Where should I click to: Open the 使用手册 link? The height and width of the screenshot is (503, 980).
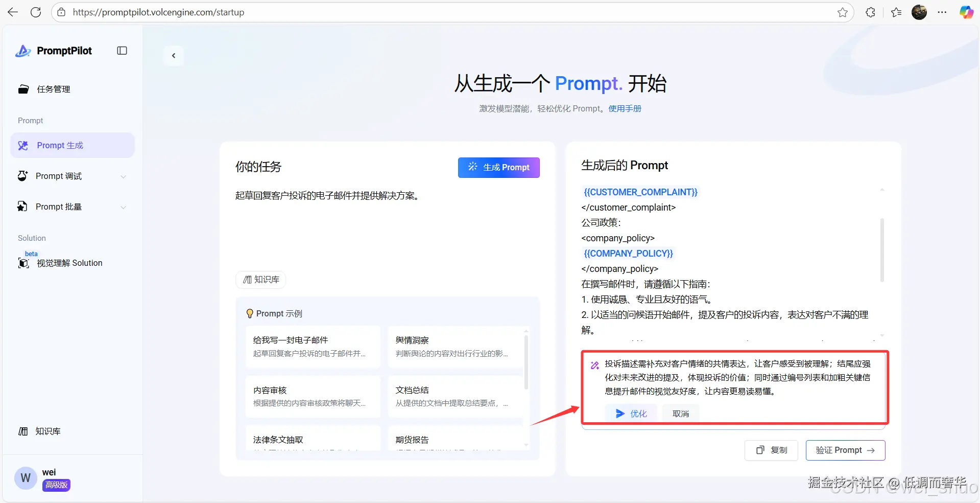click(624, 108)
